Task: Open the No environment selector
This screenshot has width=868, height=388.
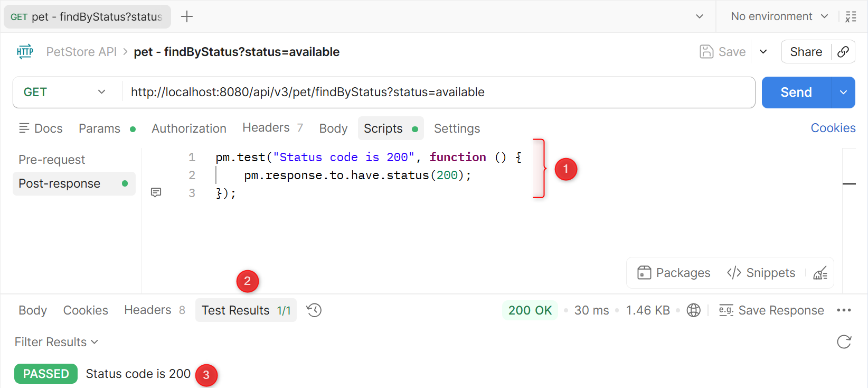Action: tap(779, 16)
